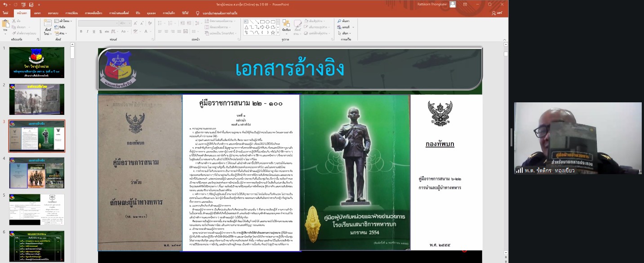Click the New Slide icon
Image resolution: width=644 pixels, height=263 pixels.
pos(47,25)
